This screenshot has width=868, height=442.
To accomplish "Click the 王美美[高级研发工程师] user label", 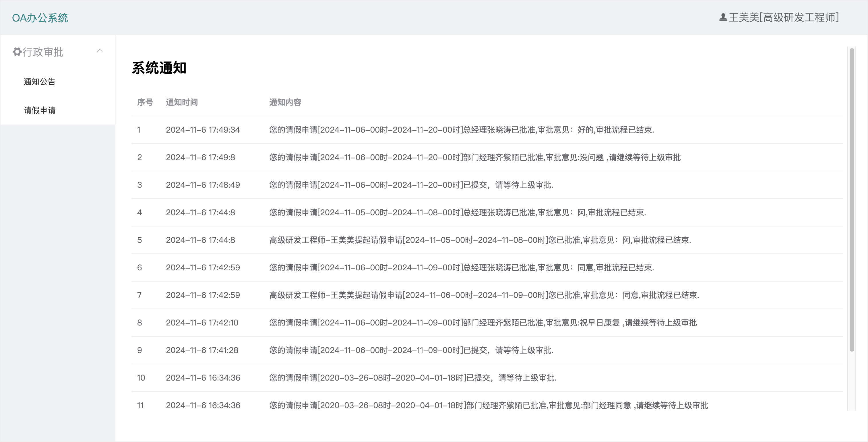I will click(783, 17).
